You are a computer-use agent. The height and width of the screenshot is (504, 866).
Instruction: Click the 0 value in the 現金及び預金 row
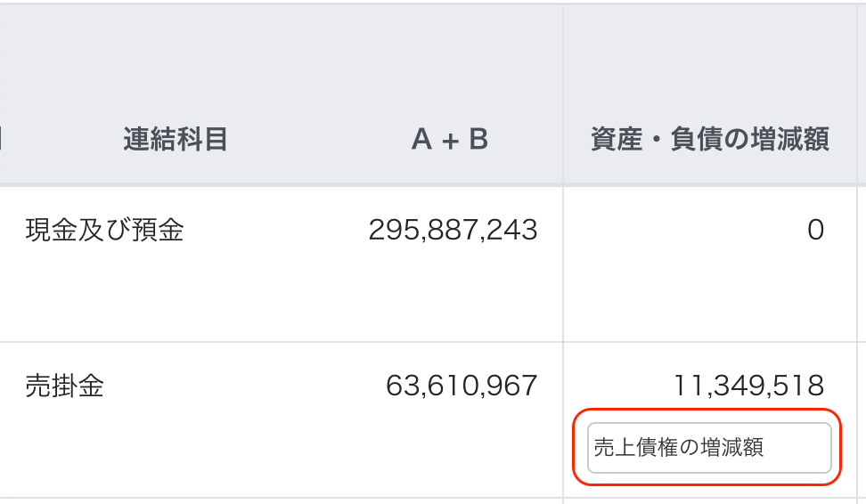(815, 231)
